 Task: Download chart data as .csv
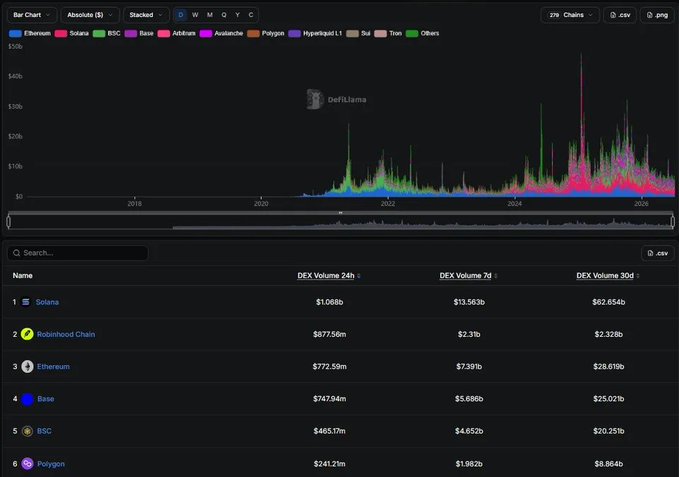click(620, 15)
